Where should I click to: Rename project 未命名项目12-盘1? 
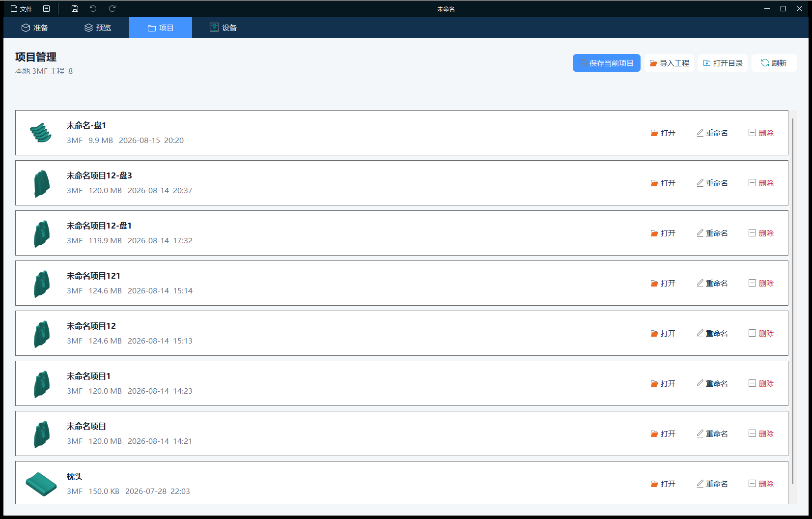712,233
